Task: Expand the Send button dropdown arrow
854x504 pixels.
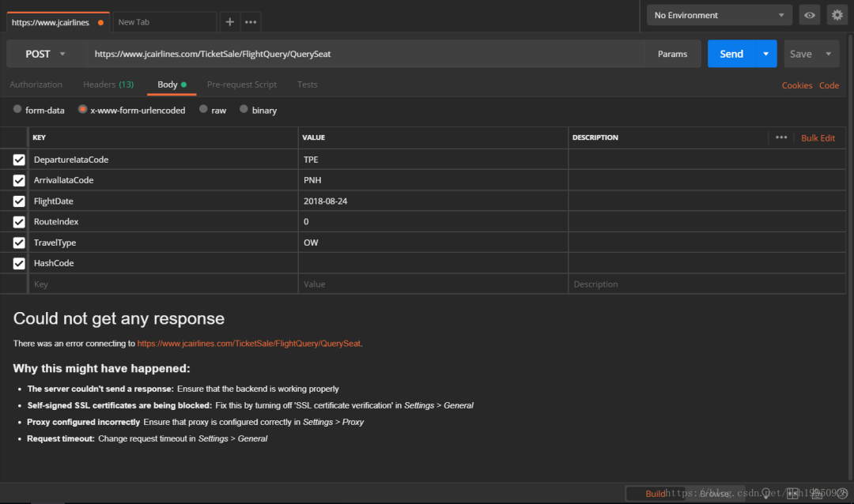Action: [x=765, y=54]
